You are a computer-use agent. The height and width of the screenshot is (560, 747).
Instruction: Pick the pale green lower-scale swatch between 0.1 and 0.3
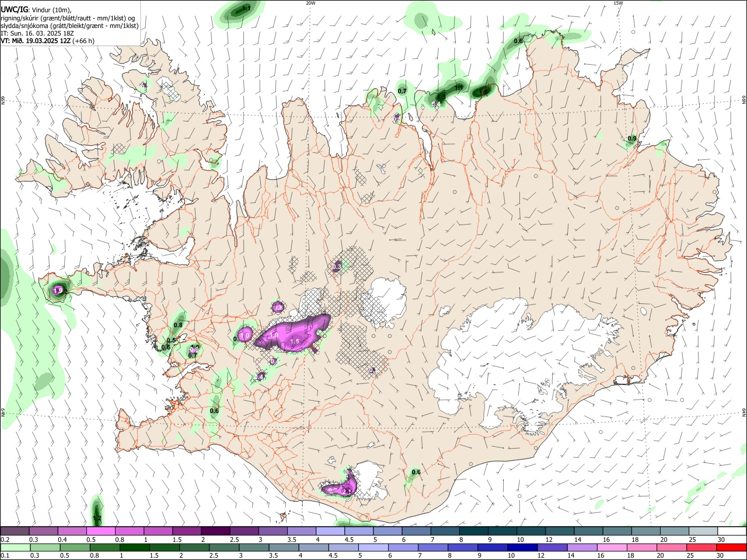pyautogui.click(x=15, y=547)
